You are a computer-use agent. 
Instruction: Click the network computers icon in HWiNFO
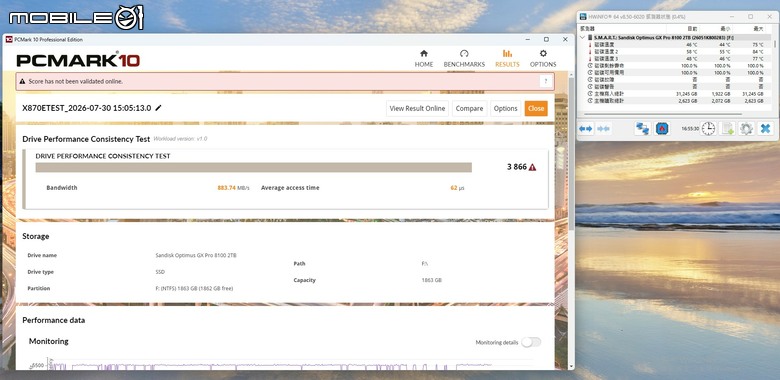pos(642,128)
